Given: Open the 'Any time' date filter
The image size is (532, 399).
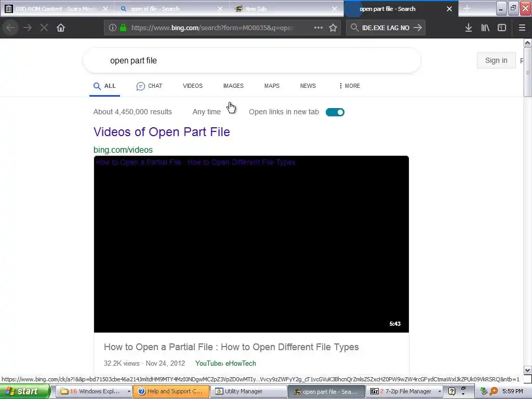Looking at the screenshot, I should click(206, 112).
